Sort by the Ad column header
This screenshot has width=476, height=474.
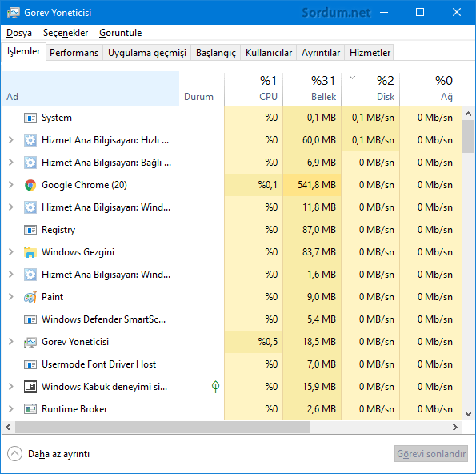tap(90, 89)
